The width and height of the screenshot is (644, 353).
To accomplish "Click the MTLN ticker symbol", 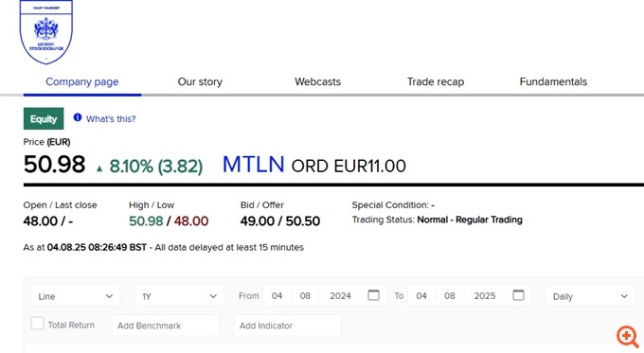I will 254,165.
